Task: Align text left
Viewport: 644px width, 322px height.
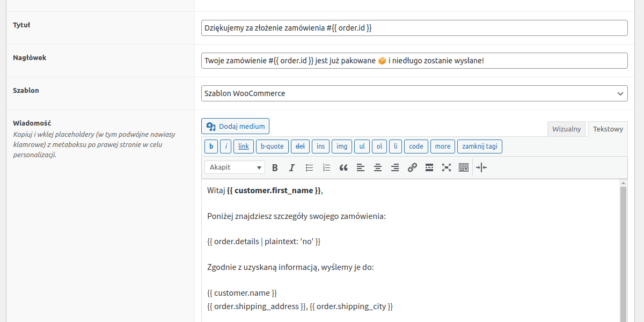Action: 361,167
